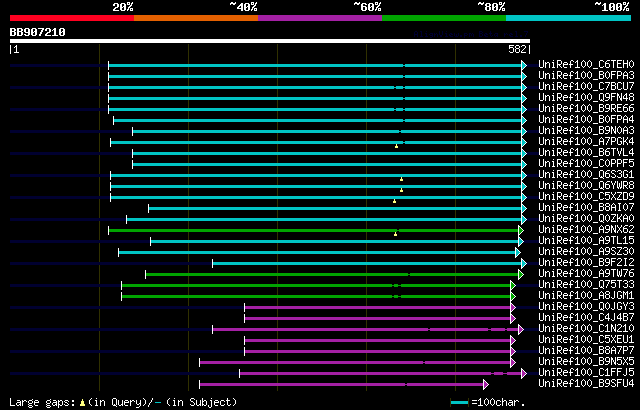This screenshot has width=640, height=410.
Task: Click the purple alignment bar for C4J4B7
Action: 380,319
